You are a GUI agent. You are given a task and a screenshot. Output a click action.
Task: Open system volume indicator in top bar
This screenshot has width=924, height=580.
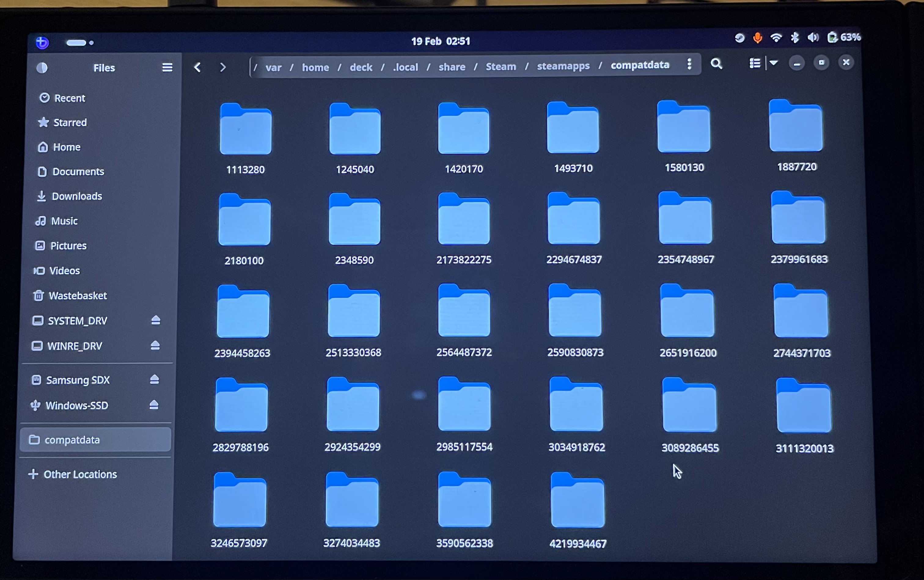click(813, 37)
